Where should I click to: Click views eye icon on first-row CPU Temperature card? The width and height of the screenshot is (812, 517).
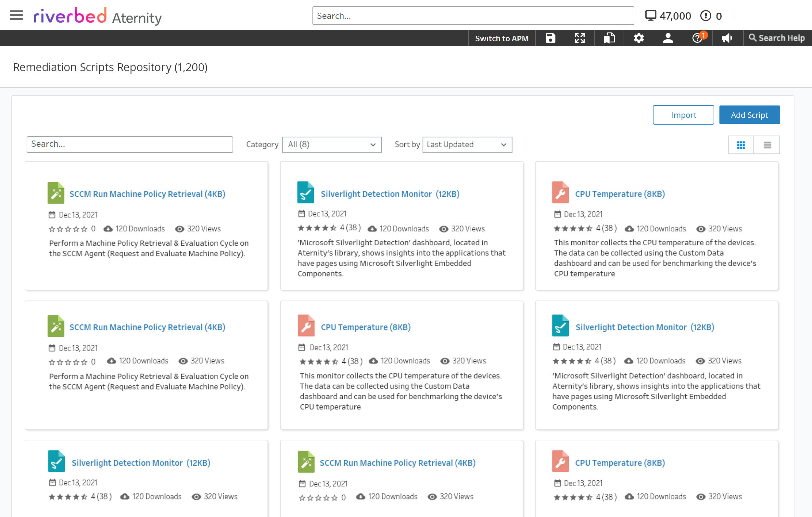(701, 229)
